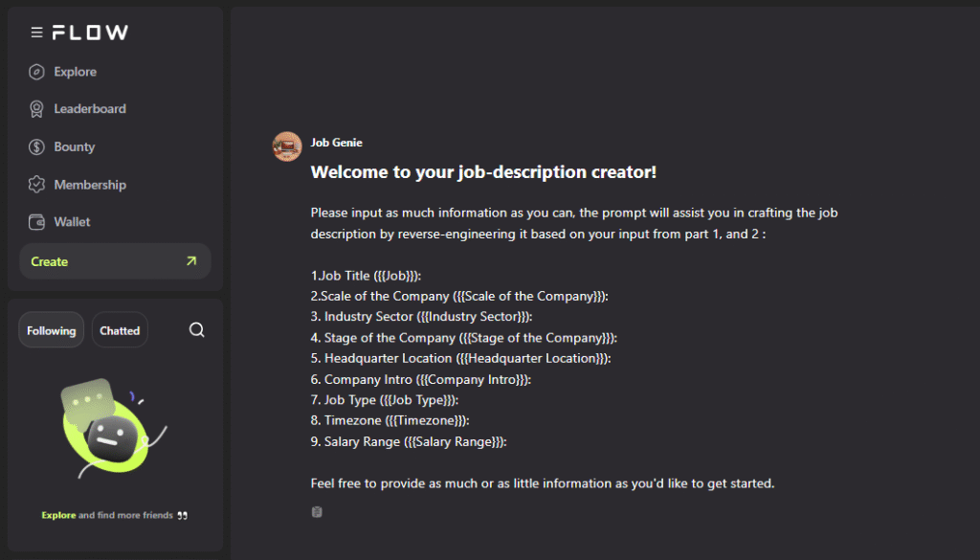Click the Leaderboard medal icon
The image size is (980, 560).
[x=36, y=109]
